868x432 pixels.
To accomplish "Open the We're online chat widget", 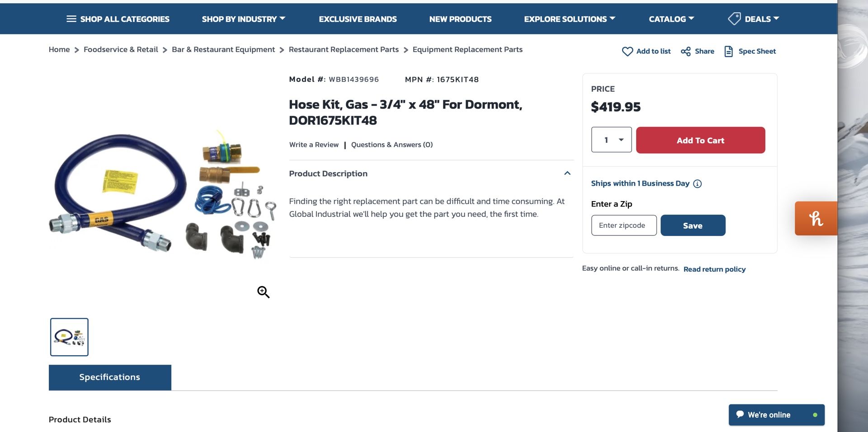I will click(x=777, y=414).
